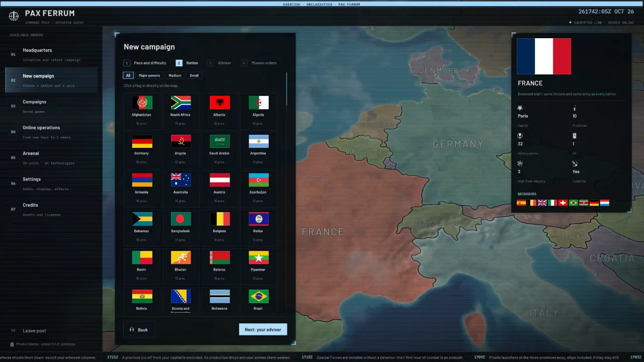This screenshot has height=362, width=644.
Task: Choose the Germany flag in nation grid
Action: pos(142,141)
